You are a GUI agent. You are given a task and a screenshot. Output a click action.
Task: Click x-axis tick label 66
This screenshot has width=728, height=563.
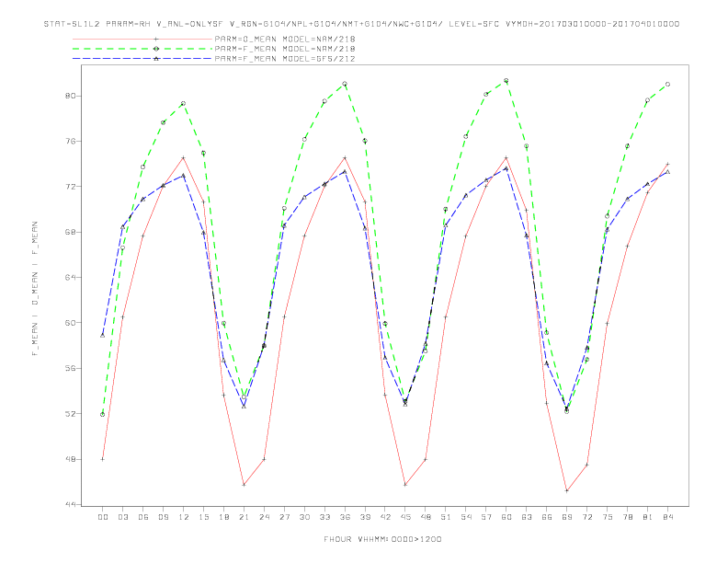[547, 517]
